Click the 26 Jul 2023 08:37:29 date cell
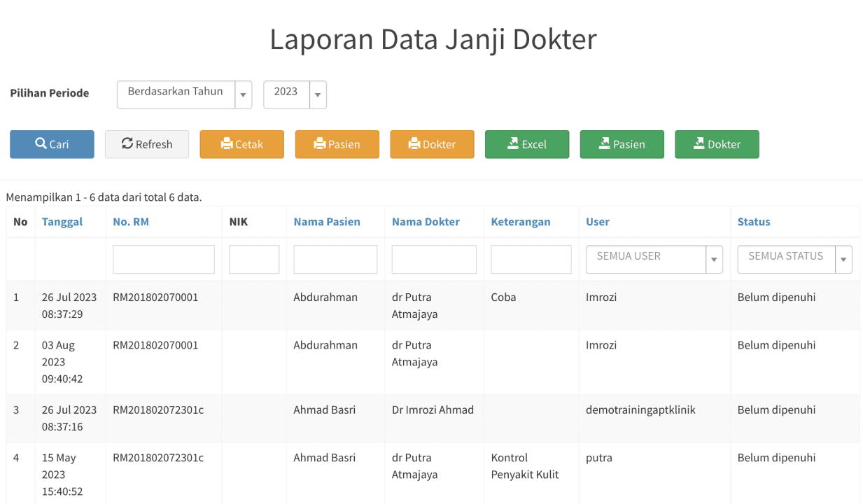The width and height of the screenshot is (863, 504). point(69,306)
